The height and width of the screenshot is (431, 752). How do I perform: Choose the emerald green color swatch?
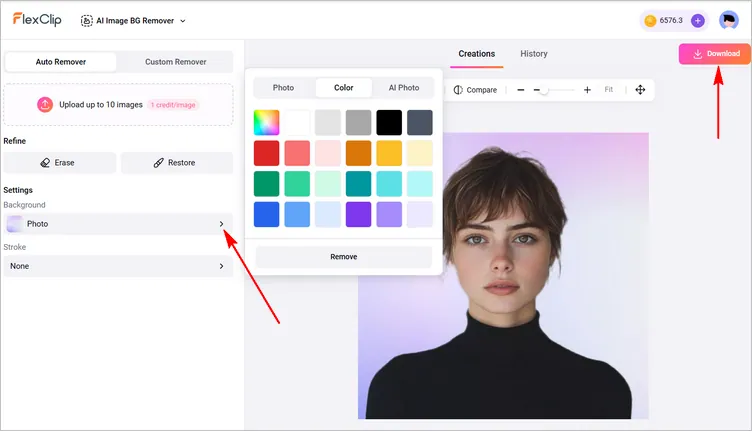click(x=297, y=184)
